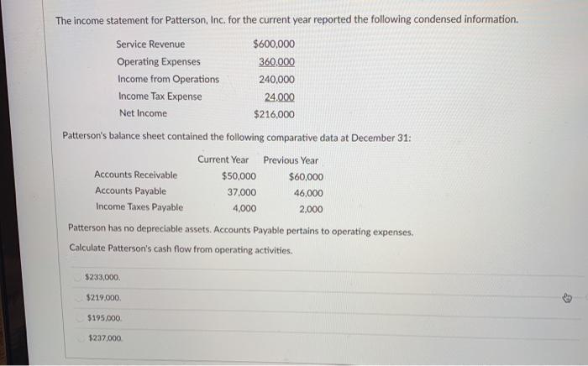The width and height of the screenshot is (588, 366).
Task: Click the Accounts Payable current year 37,000
Action: pos(242,192)
